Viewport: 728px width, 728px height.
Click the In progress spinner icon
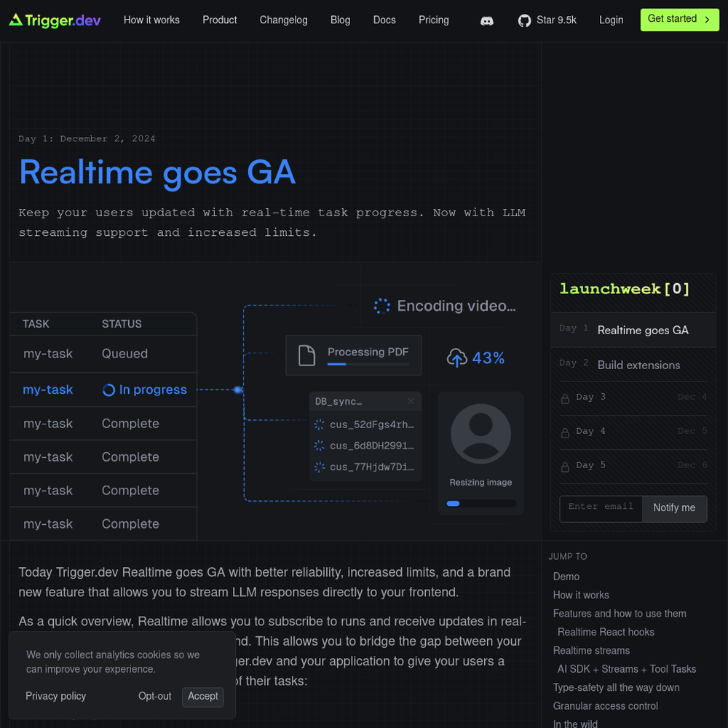[x=108, y=390]
